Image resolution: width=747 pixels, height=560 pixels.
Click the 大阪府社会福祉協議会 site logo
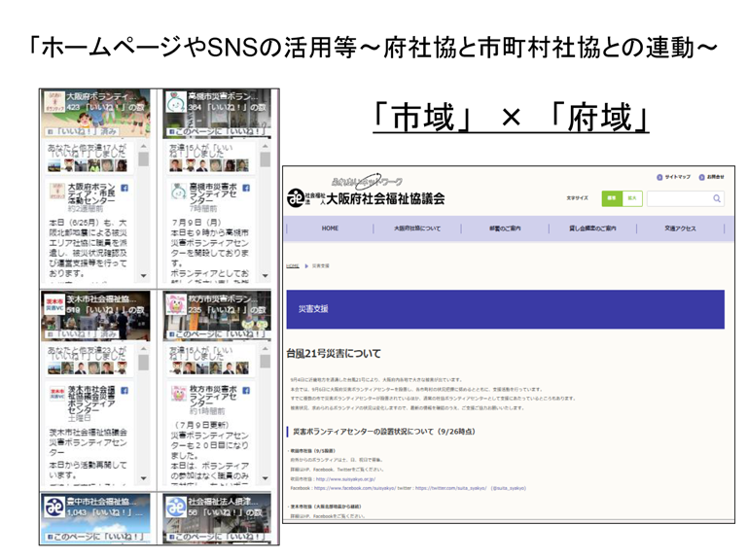[x=366, y=192]
